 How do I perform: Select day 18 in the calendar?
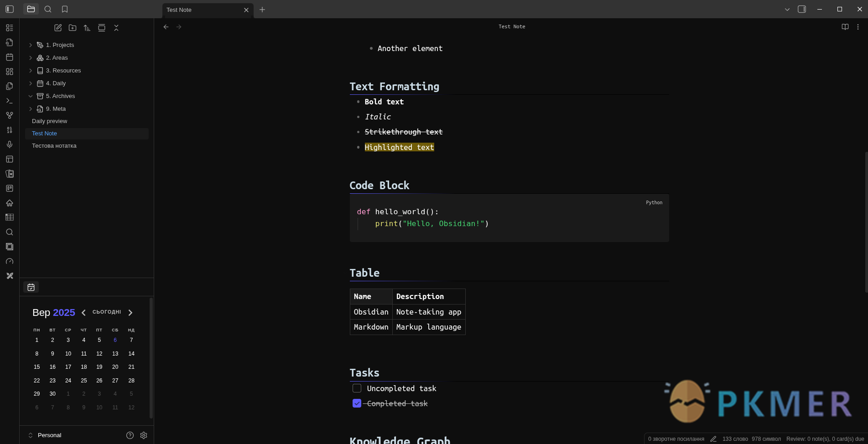click(84, 367)
